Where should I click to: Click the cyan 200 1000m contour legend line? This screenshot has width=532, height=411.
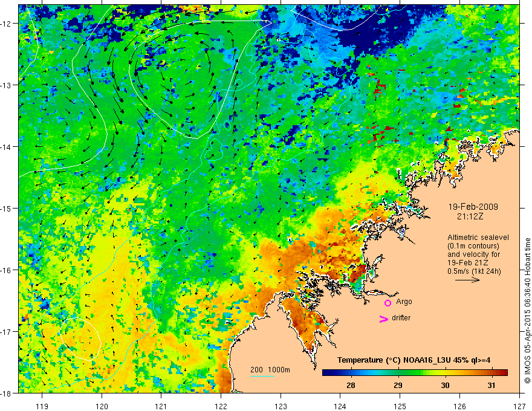pyautogui.click(x=262, y=376)
